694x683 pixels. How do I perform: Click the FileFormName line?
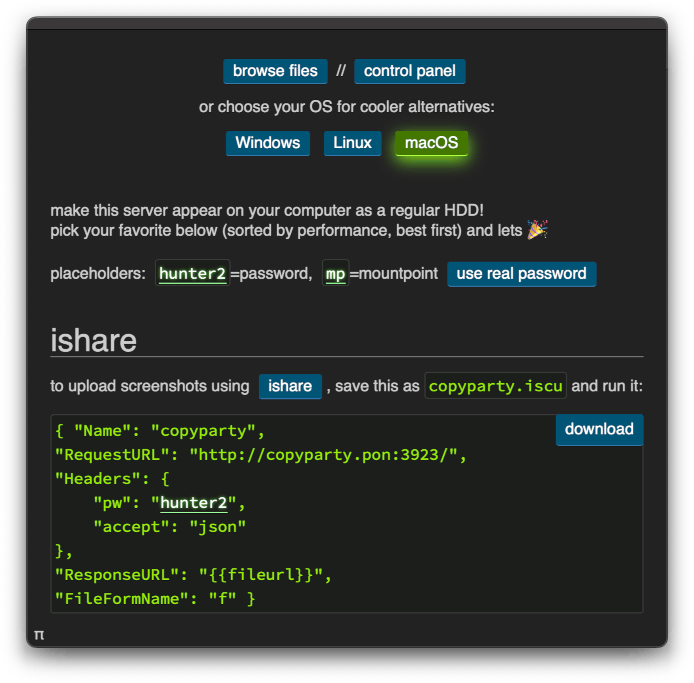point(155,599)
